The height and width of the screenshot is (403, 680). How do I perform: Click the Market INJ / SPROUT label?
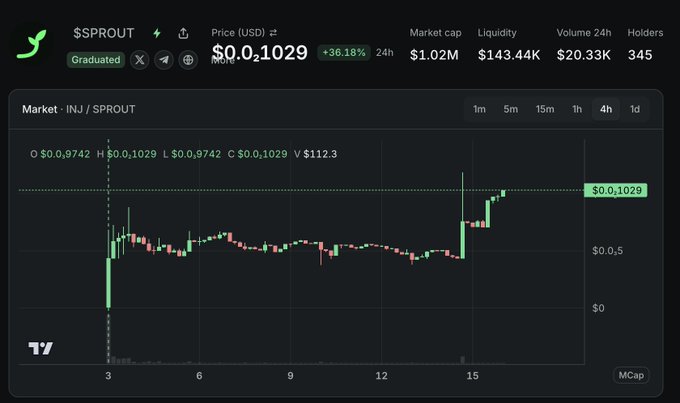point(78,109)
